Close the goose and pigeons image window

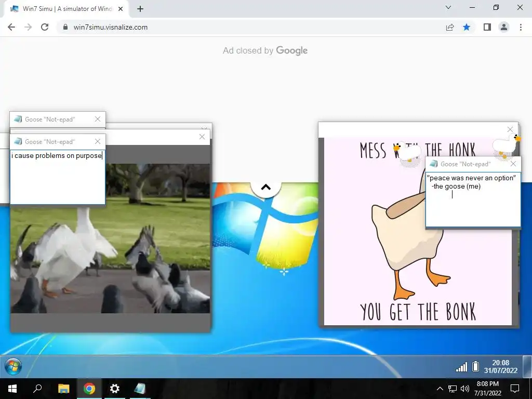pos(202,137)
